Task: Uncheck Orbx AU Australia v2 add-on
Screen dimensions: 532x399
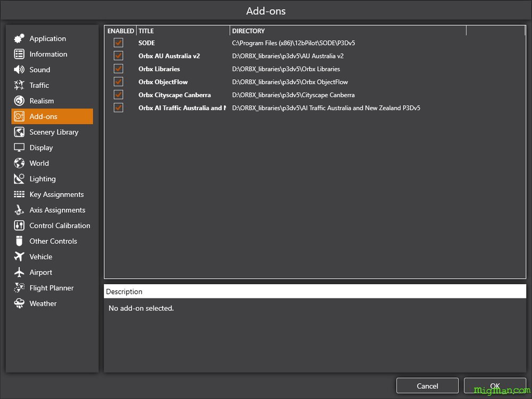Action: click(x=119, y=56)
